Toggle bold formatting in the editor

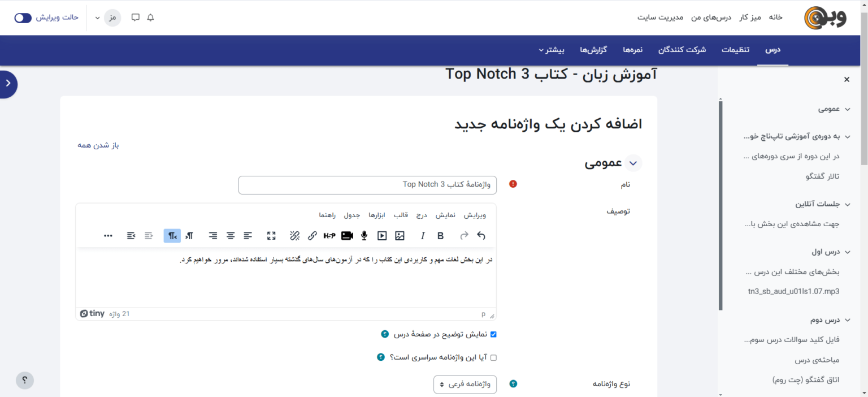coord(441,236)
